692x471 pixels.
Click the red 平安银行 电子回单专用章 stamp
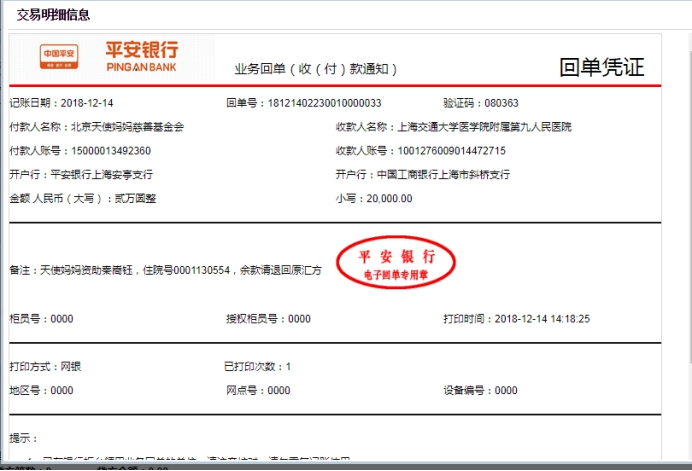[396, 263]
